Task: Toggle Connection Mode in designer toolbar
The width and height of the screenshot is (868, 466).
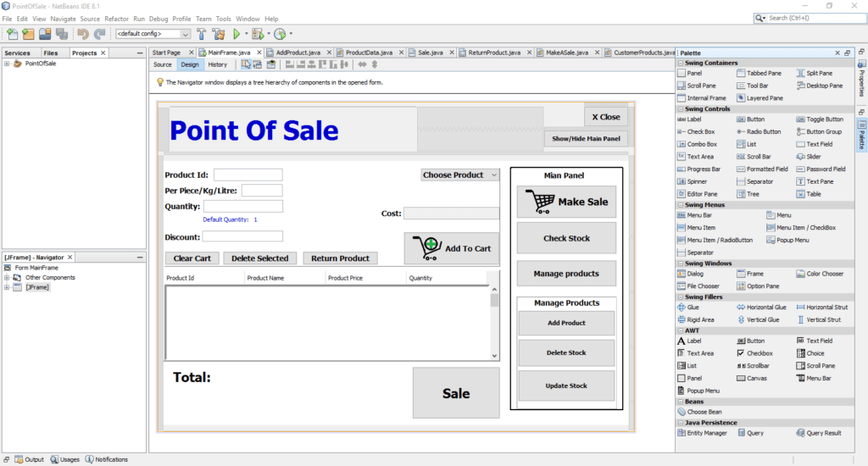Action: pyautogui.click(x=258, y=64)
